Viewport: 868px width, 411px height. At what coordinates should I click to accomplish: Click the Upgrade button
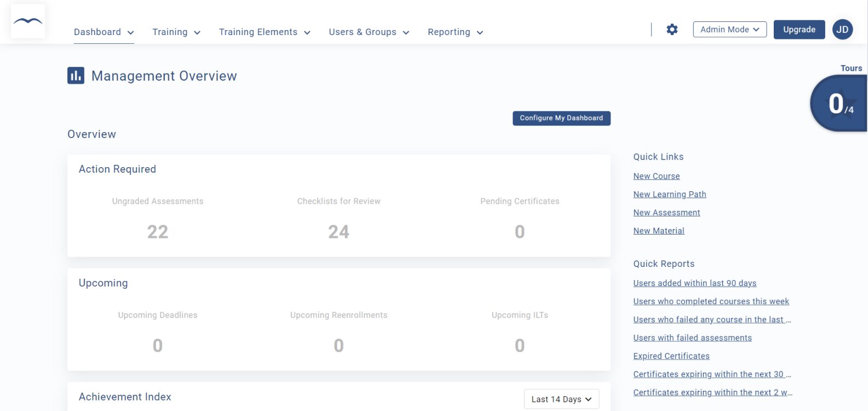[799, 30]
